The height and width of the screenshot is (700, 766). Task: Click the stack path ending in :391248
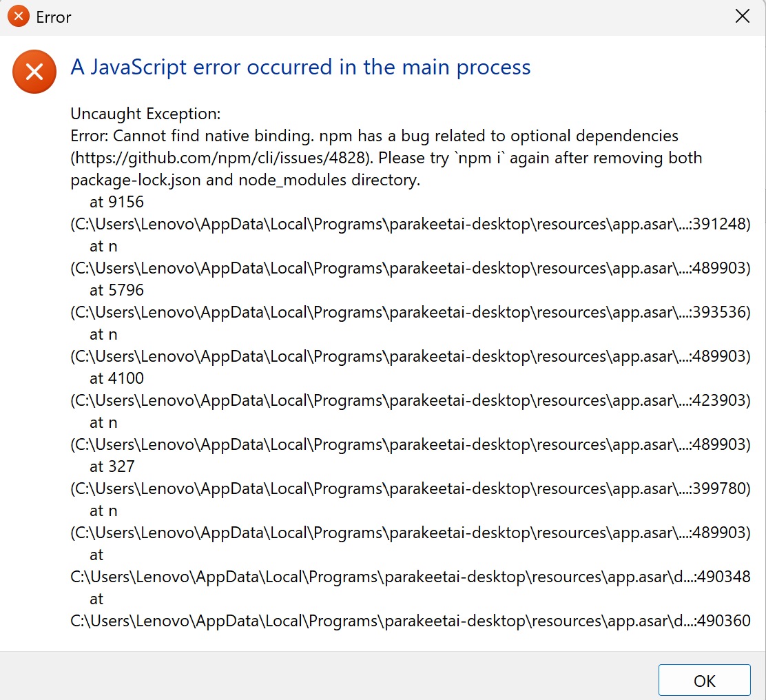411,224
